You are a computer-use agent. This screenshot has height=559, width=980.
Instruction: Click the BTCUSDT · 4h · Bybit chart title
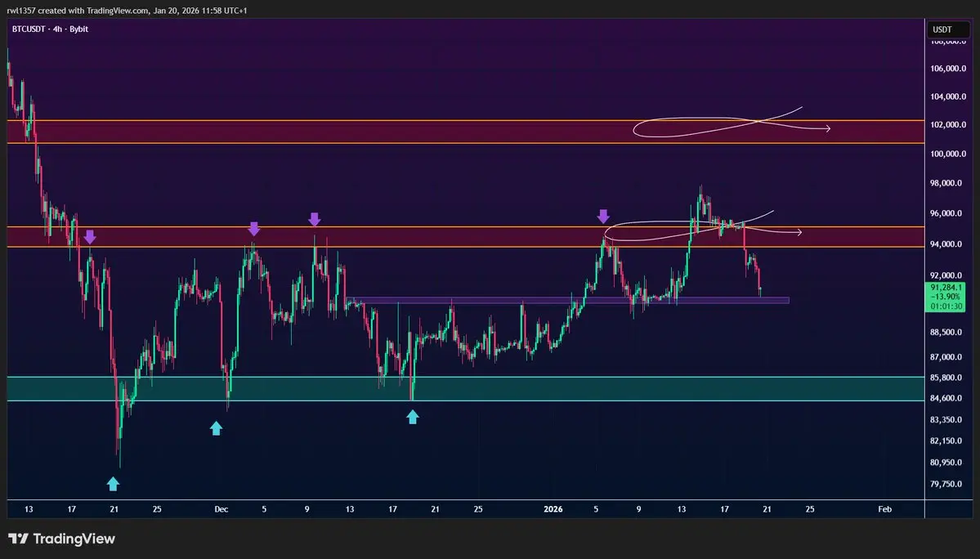tap(50, 29)
